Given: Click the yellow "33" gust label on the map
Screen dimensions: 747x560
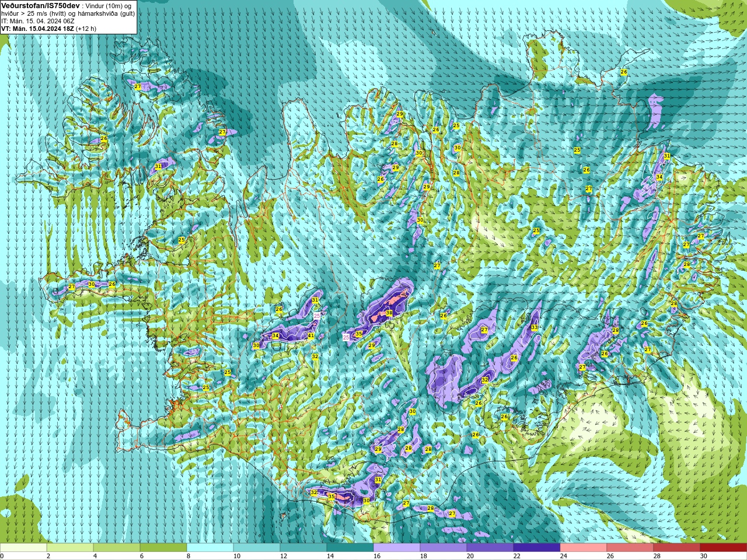Looking at the screenshot, I should pyautogui.click(x=535, y=328).
